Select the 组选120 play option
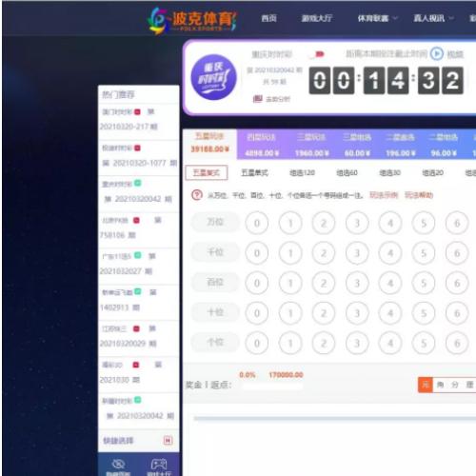 (302, 172)
